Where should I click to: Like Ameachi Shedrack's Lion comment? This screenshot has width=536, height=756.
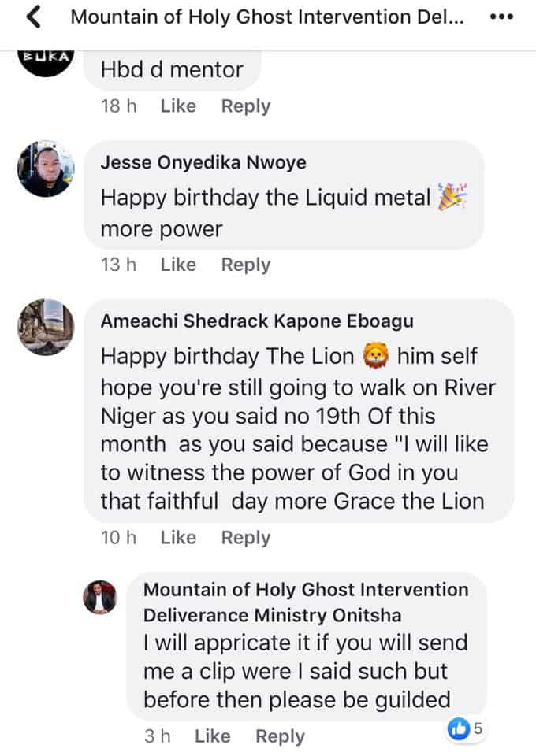tap(178, 538)
